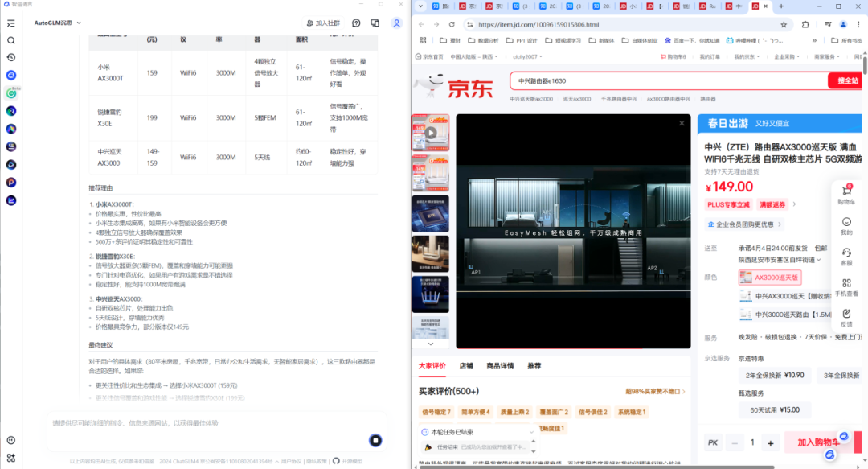Select the AX3000巡天版 color variant

tap(768, 277)
